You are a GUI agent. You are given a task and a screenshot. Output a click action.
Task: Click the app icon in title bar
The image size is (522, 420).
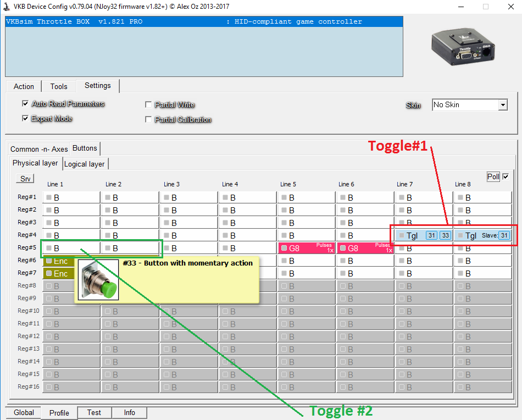[7, 7]
